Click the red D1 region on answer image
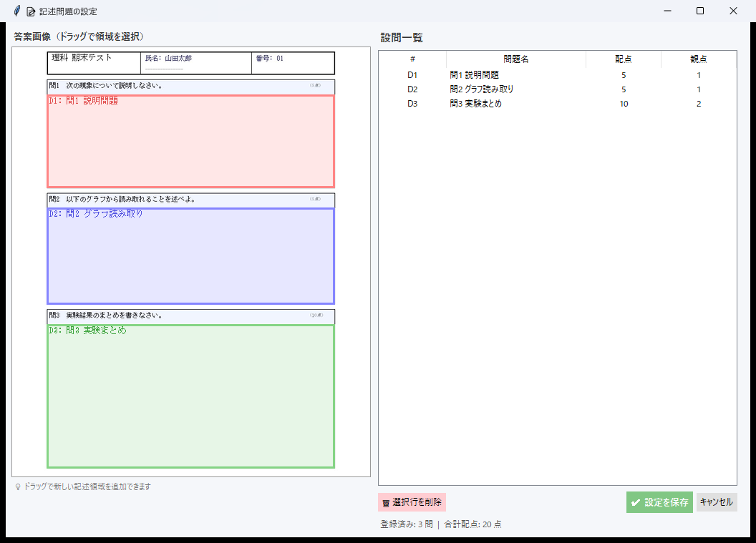This screenshot has height=543, width=756. click(190, 143)
